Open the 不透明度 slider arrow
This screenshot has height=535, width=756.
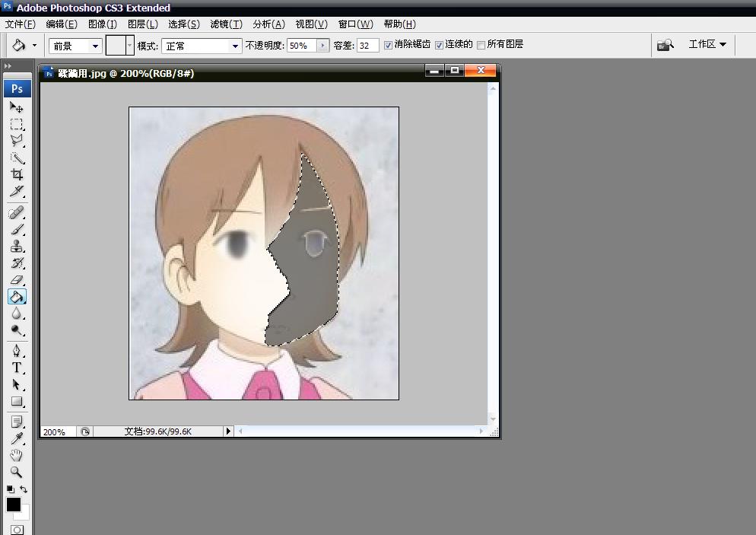pos(323,46)
